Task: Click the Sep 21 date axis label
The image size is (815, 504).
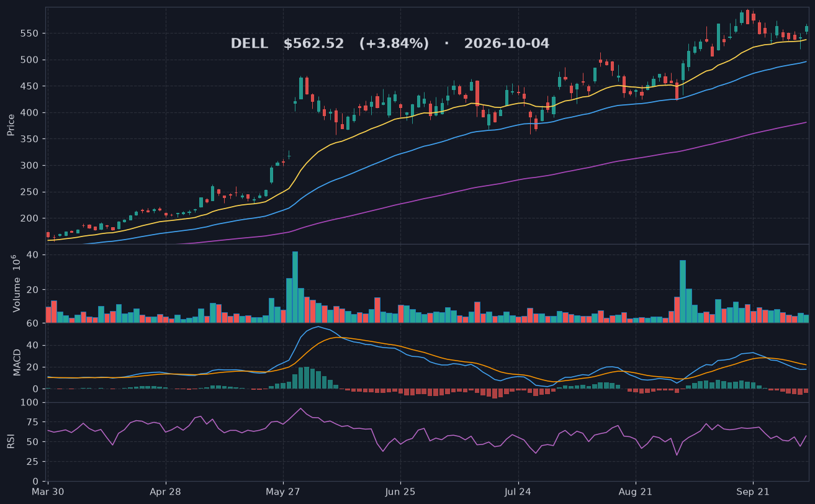Action: (x=753, y=492)
